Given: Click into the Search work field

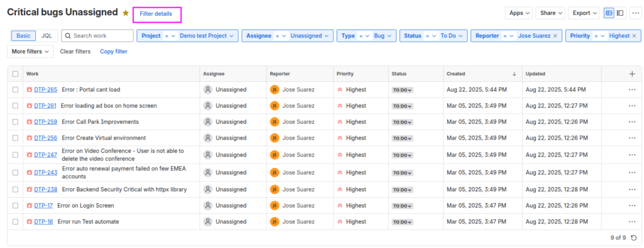Looking at the screenshot, I should point(97,36).
